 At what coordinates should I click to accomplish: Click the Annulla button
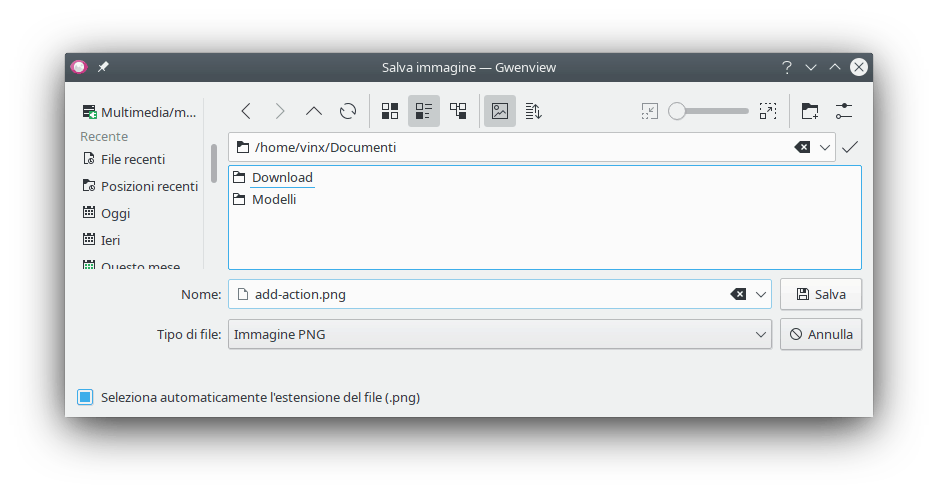coord(820,335)
